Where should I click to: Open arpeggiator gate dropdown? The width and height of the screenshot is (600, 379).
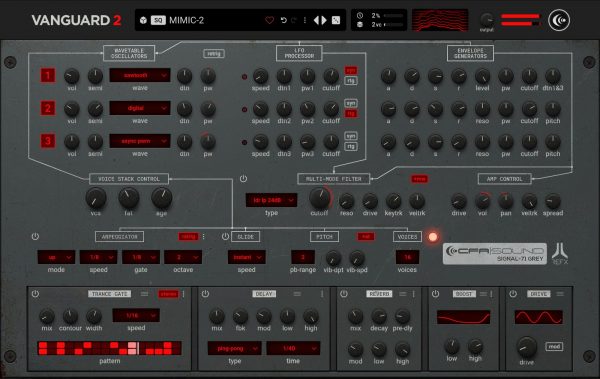point(141,257)
